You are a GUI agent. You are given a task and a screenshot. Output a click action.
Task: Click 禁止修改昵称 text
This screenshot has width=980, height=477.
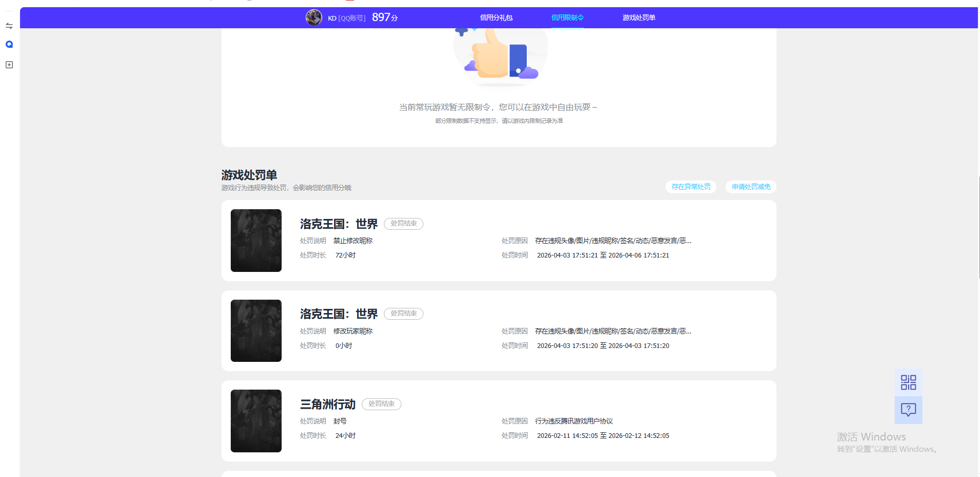tap(353, 241)
